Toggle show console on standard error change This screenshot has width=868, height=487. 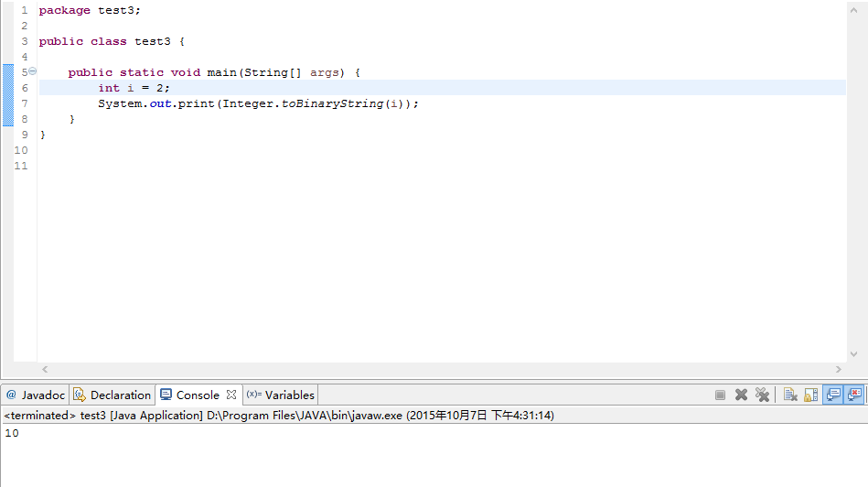coord(854,395)
